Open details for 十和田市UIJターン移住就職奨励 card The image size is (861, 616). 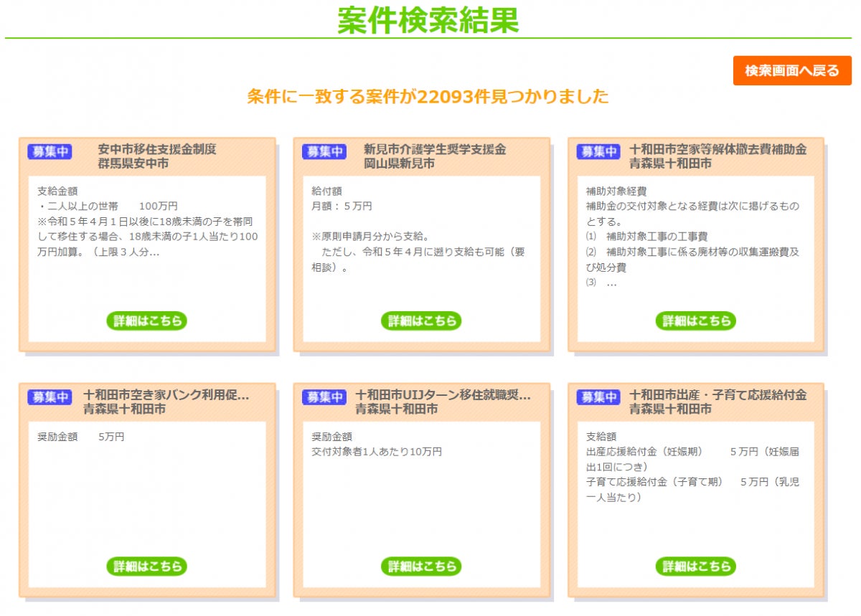[421, 566]
